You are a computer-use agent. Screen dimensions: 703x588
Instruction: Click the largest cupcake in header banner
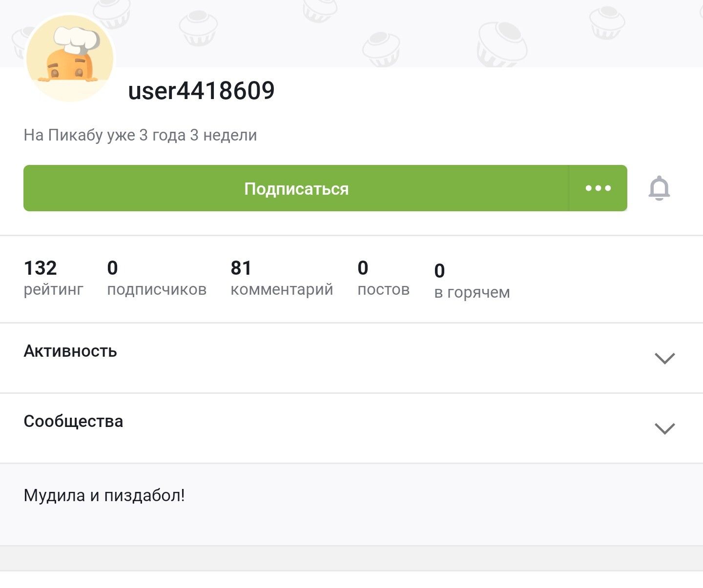click(502, 43)
